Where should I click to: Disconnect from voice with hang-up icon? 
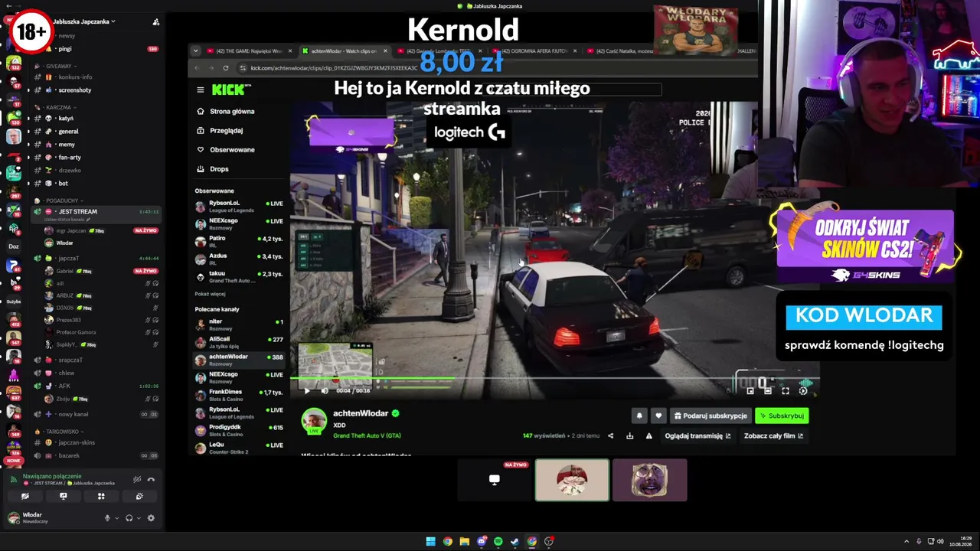point(151,480)
